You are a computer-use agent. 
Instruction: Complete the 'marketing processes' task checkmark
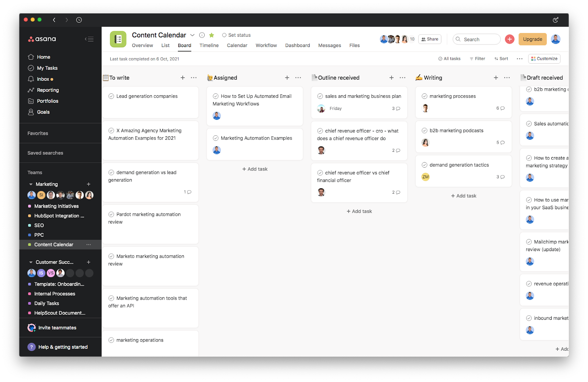pyautogui.click(x=424, y=96)
